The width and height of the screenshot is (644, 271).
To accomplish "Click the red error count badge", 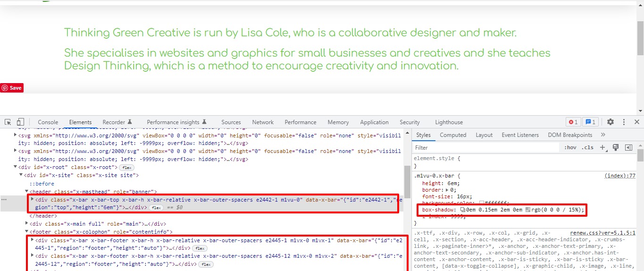I will pyautogui.click(x=573, y=122).
